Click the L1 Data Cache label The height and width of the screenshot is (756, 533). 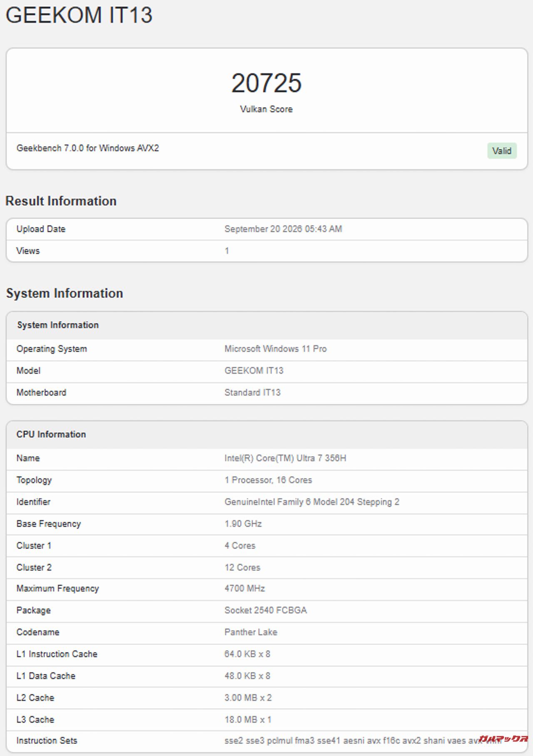pos(46,676)
